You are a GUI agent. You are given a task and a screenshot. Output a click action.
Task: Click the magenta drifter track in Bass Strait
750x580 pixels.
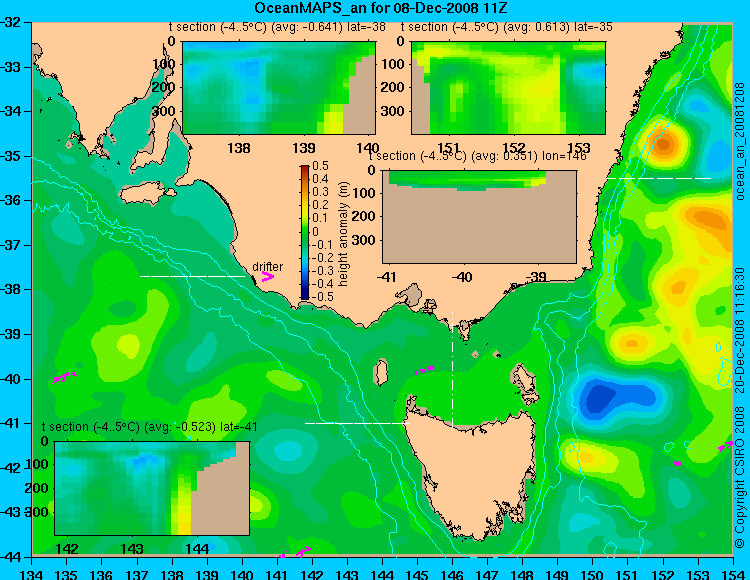pyautogui.click(x=425, y=370)
